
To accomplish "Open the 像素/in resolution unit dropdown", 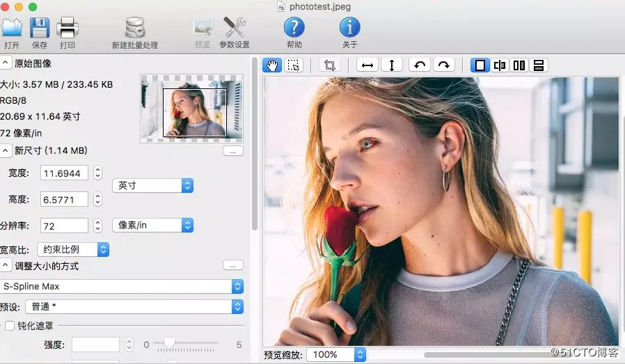I will [x=152, y=225].
